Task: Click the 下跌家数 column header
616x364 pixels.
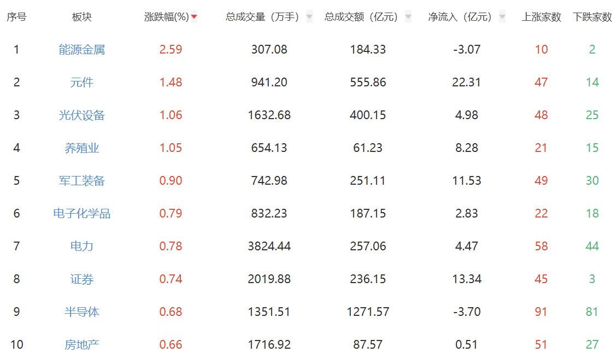Action: (593, 17)
